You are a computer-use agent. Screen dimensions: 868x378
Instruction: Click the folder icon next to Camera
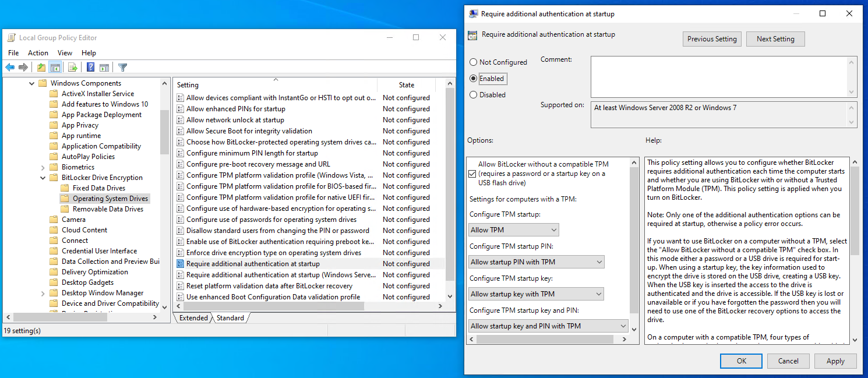(54, 220)
